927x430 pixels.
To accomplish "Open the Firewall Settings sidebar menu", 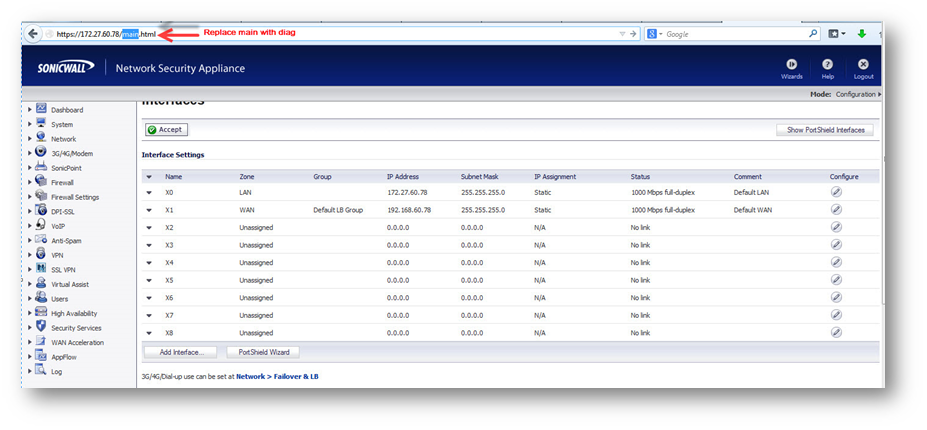I will [74, 197].
